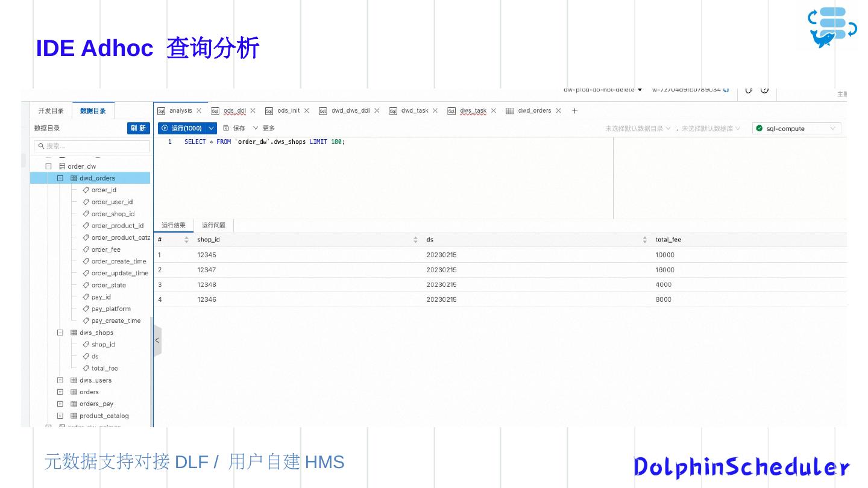Screen dimensions: 868x488
Task: Click the Save icon in editor toolbar
Action: [234, 128]
